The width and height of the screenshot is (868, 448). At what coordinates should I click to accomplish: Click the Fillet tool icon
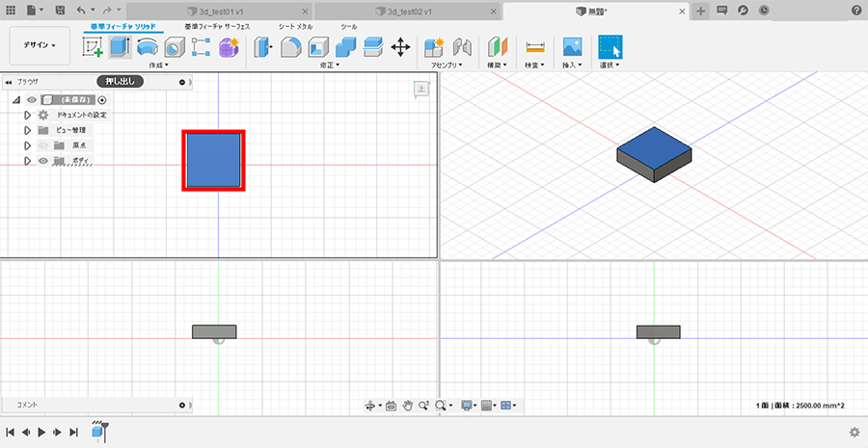tap(291, 46)
